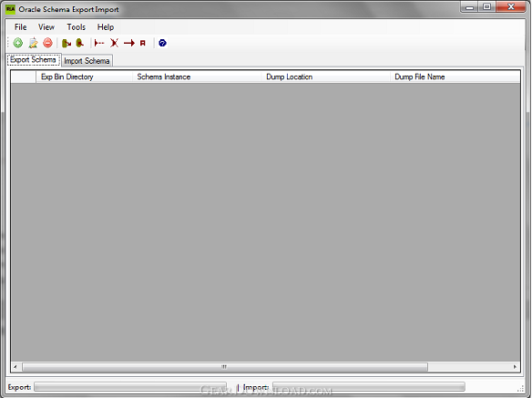Click the "Import:" status label
The width and height of the screenshot is (532, 398).
point(256,387)
